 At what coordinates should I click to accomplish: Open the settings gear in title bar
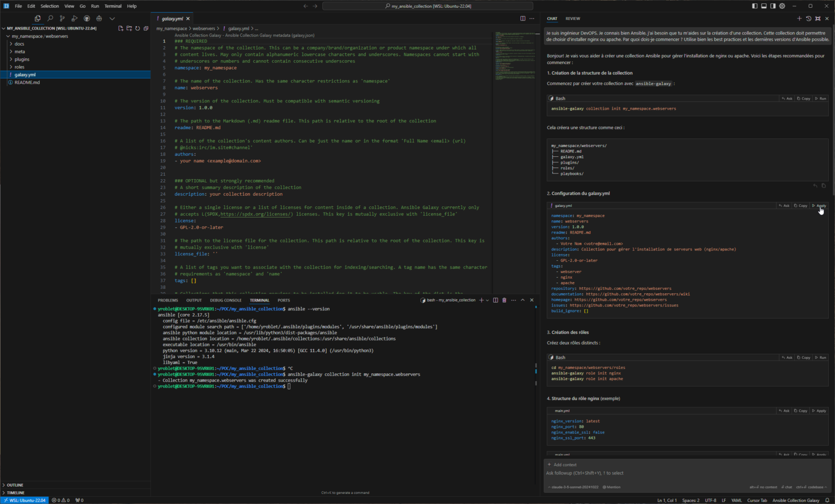click(782, 6)
